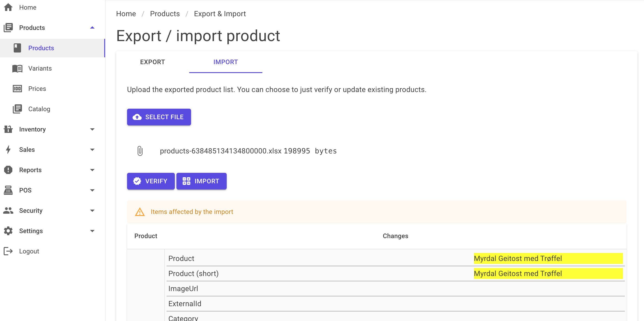
Task: Click the Prices money icon
Action: (x=17, y=88)
